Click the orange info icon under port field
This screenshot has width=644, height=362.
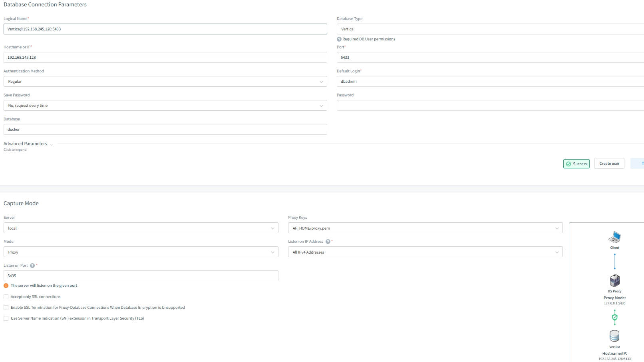point(6,286)
